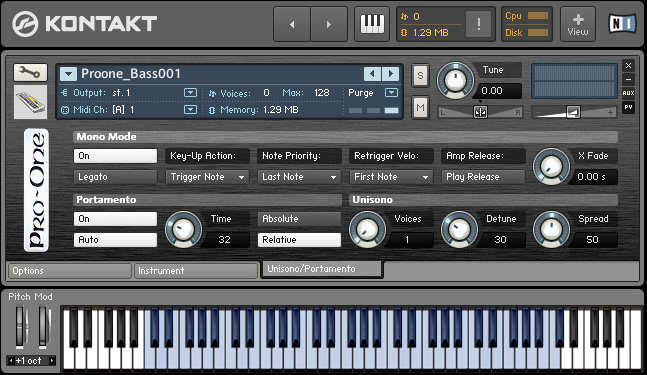Click the Portamento Time knob
The width and height of the screenshot is (647, 375).
point(184,229)
